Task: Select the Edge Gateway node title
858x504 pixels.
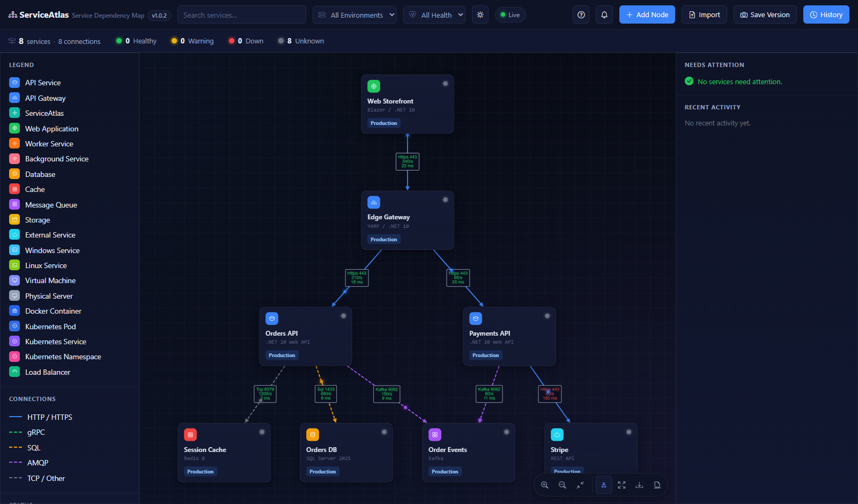Action: [389, 217]
